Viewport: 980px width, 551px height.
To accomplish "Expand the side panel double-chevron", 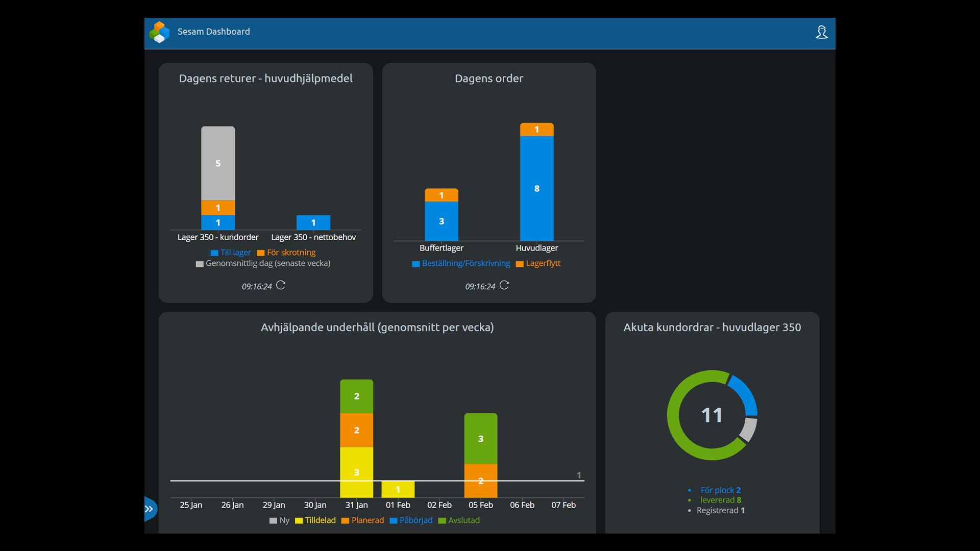I will point(149,509).
